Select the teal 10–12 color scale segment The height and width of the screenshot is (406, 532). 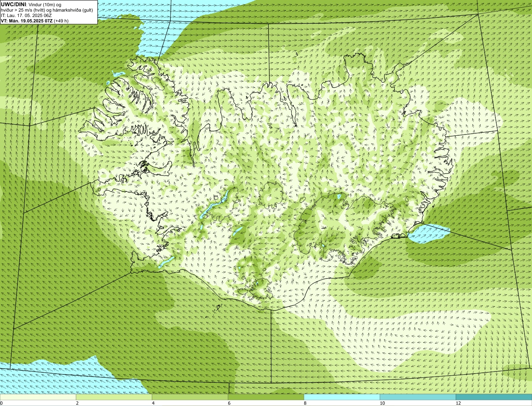(x=418, y=397)
